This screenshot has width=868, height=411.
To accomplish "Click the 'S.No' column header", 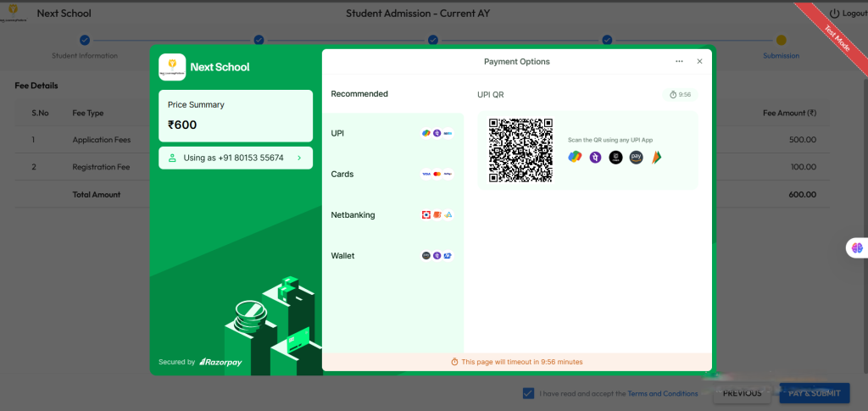I will point(41,113).
